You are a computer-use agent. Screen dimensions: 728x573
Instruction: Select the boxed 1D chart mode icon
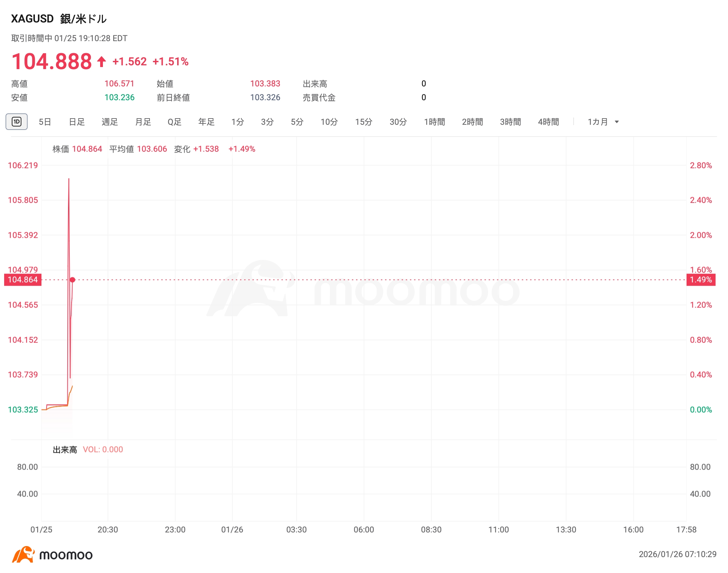(16, 122)
